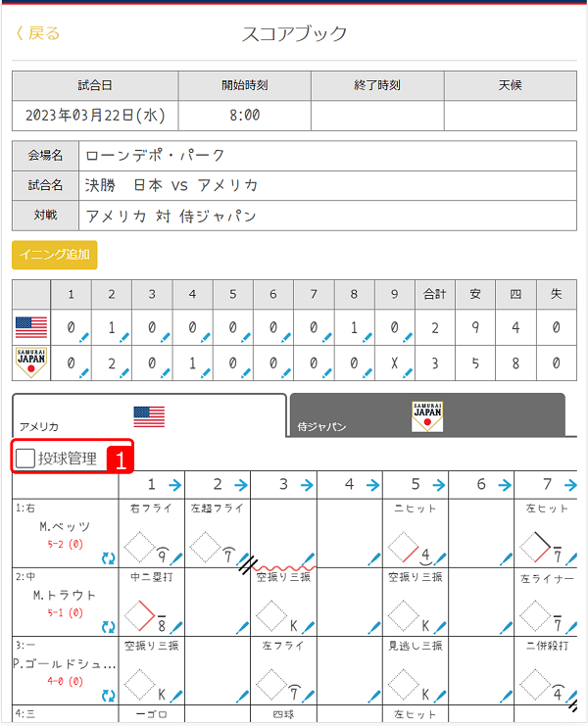
Task: Click the USA flag in line score
Action: click(x=31, y=327)
